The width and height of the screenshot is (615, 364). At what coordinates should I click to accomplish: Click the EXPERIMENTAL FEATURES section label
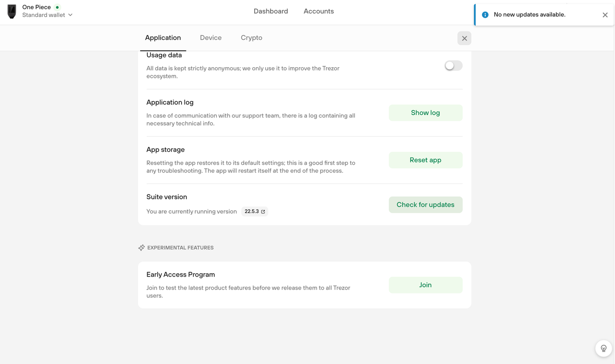tap(180, 248)
